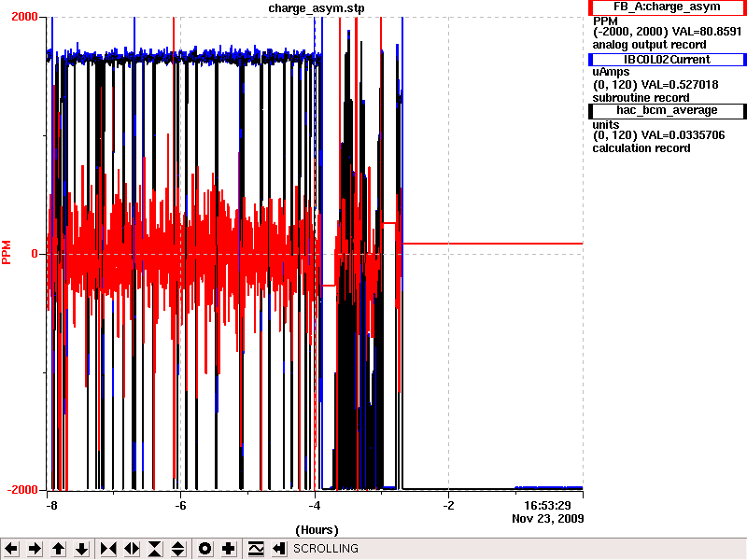Click the pan right arrow button
747x560 pixels.
pos(35,549)
